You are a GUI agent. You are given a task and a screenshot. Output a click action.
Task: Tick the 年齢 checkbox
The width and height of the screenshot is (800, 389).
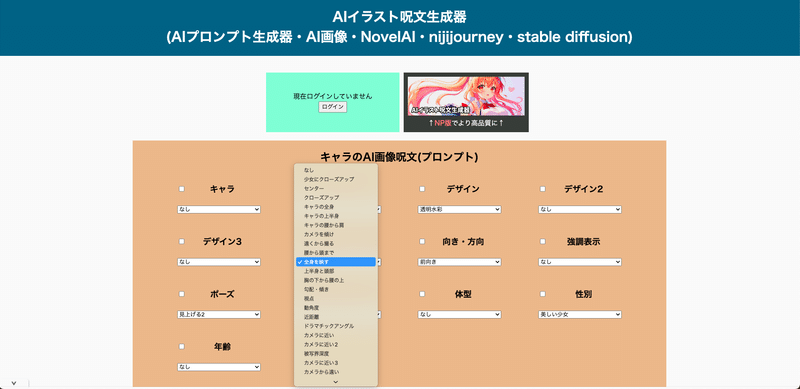[x=182, y=347]
